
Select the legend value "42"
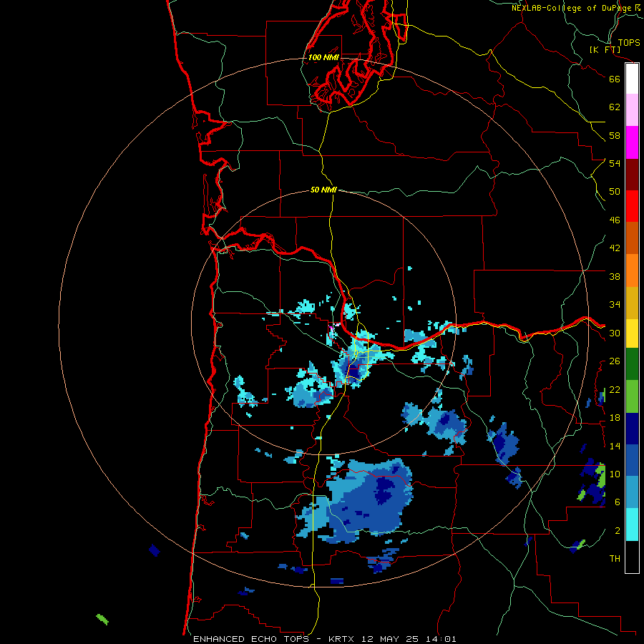pos(615,248)
